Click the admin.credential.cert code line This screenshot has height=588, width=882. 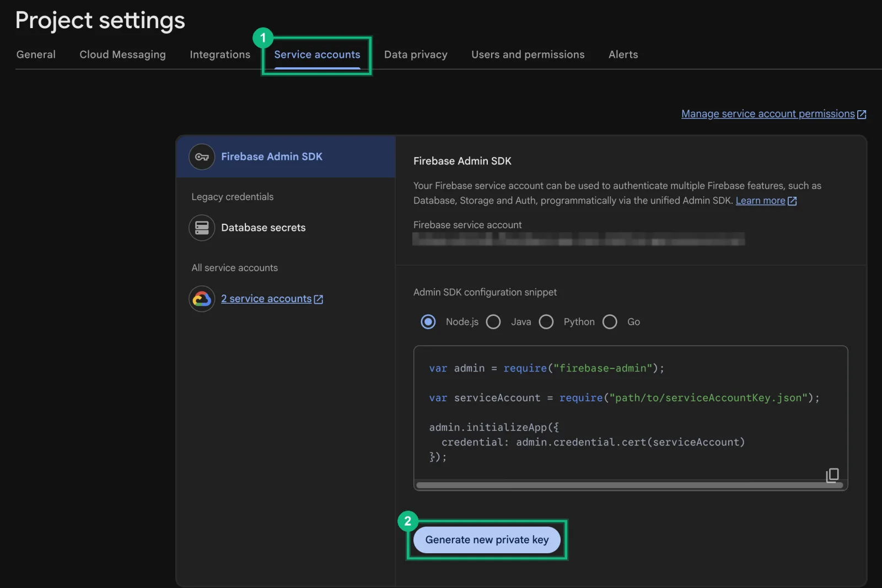click(593, 443)
